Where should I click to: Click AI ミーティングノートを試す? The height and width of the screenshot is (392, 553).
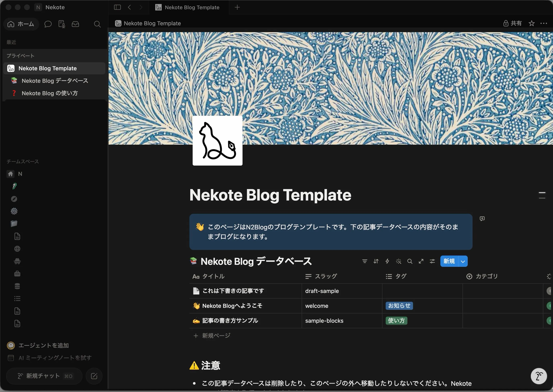click(x=49, y=358)
